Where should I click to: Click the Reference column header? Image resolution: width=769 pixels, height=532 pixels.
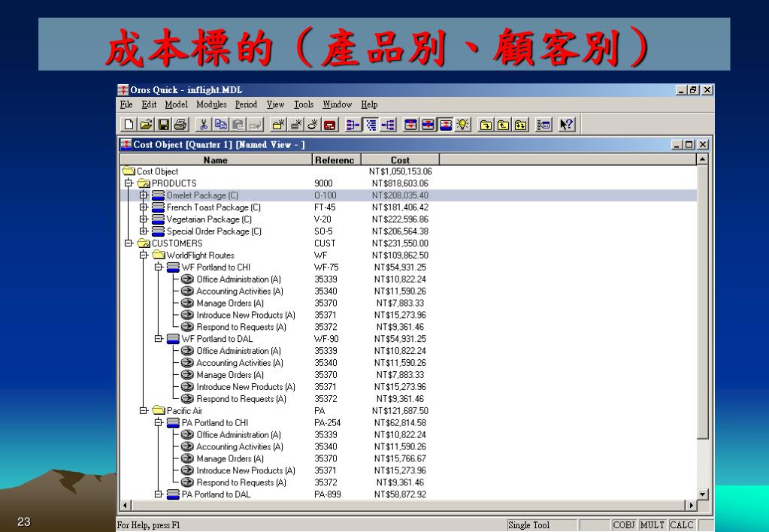(x=337, y=160)
